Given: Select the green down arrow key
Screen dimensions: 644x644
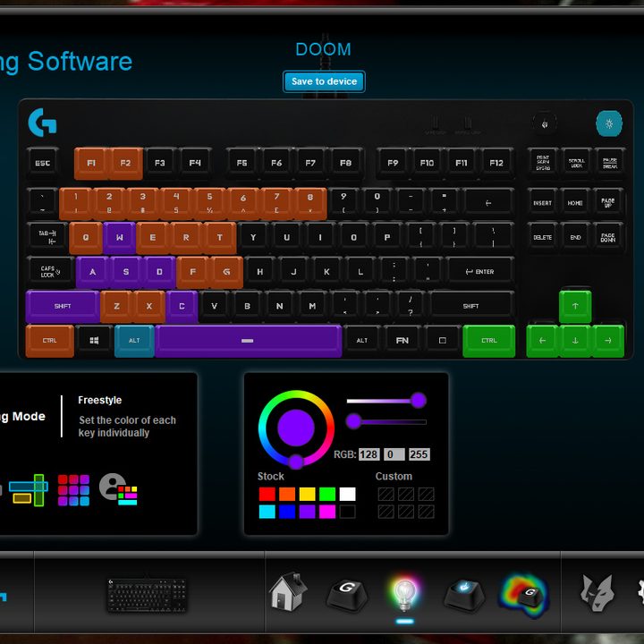Looking at the screenshot, I should tap(575, 341).
